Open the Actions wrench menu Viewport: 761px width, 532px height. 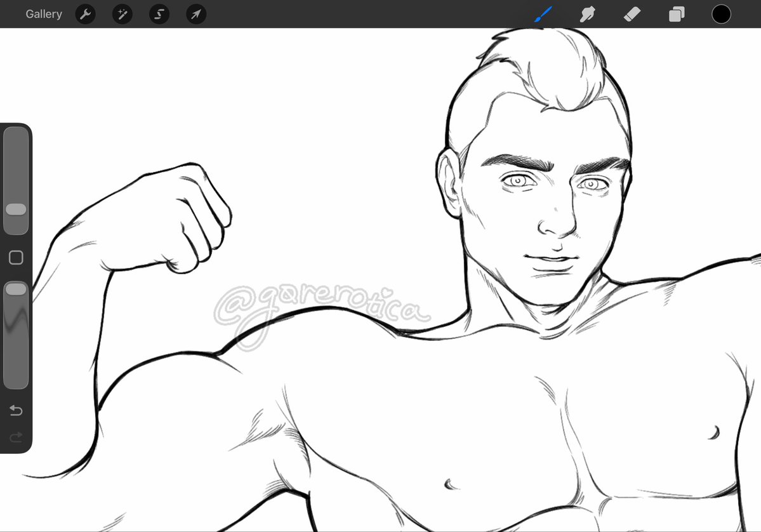pos(86,14)
